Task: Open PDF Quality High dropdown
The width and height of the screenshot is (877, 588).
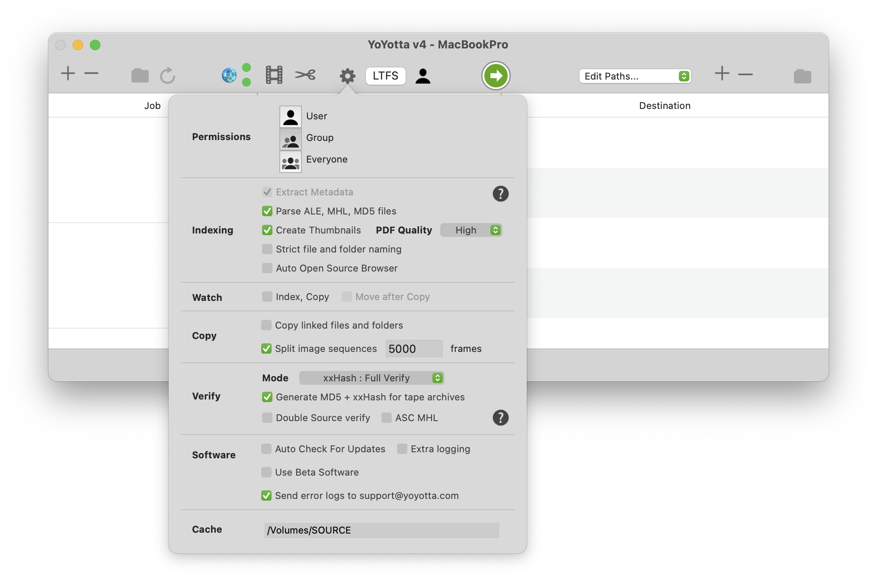Action: click(x=471, y=230)
